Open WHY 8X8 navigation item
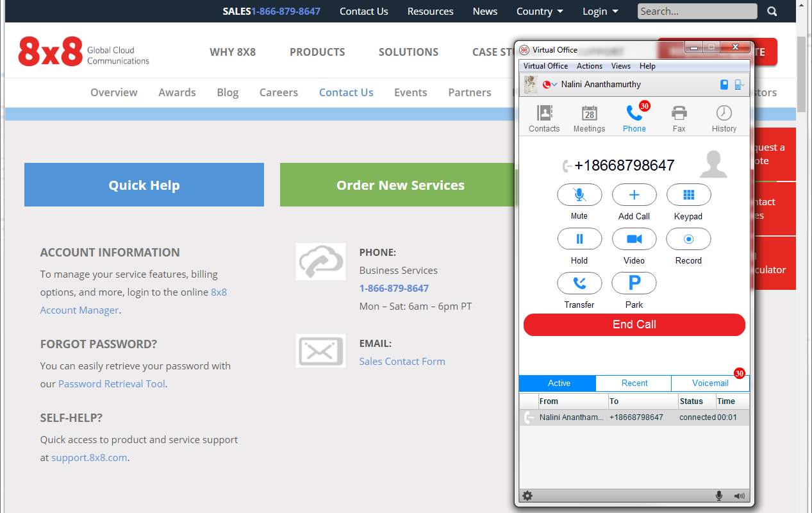This screenshot has height=513, width=812. click(x=233, y=52)
